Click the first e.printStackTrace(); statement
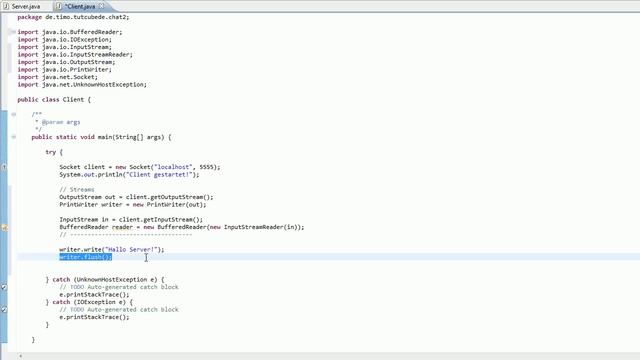 (x=94, y=295)
